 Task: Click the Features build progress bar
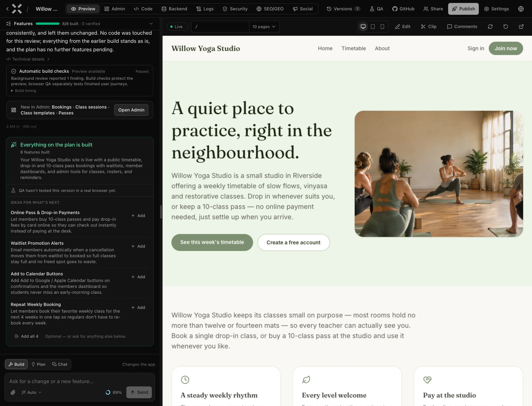click(48, 24)
